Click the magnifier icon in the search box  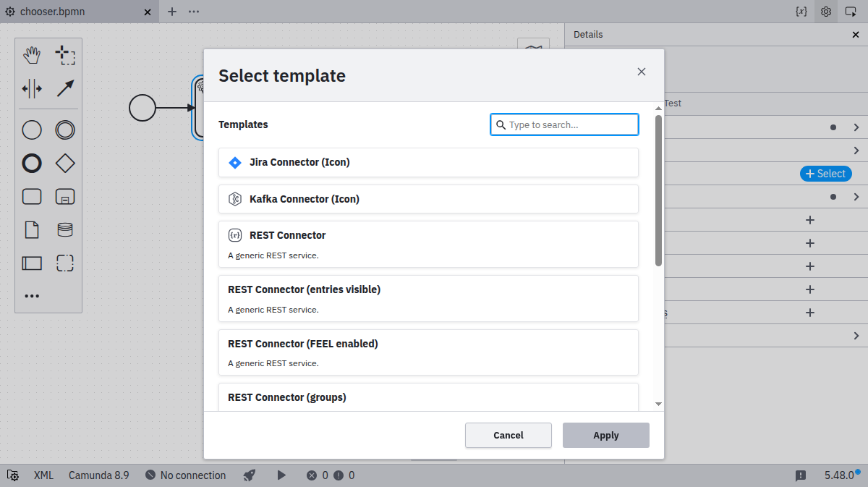501,124
